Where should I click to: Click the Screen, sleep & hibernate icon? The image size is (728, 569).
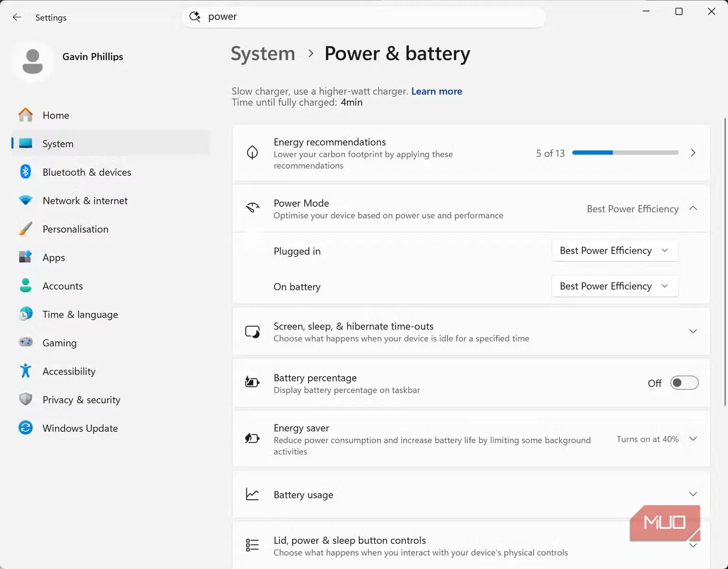(253, 331)
